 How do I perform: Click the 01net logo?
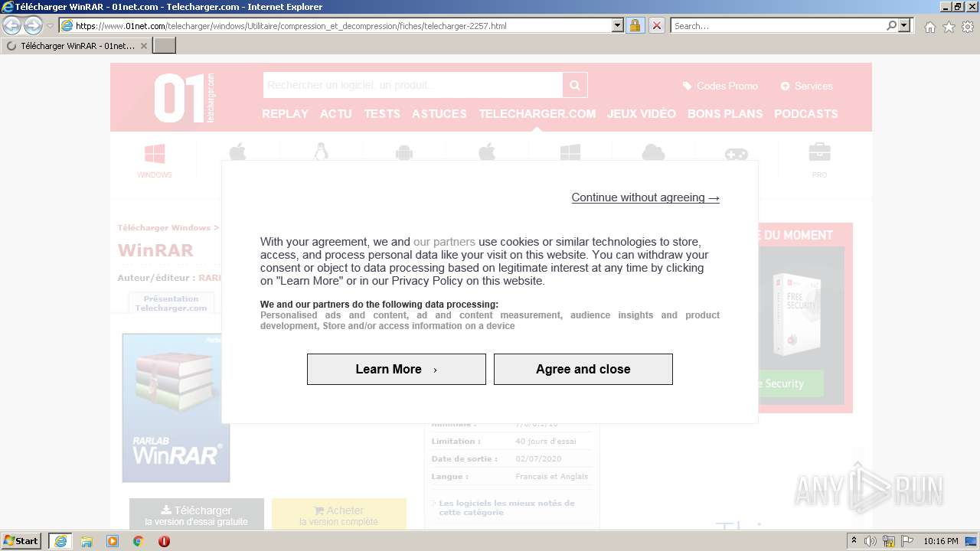coord(184,98)
